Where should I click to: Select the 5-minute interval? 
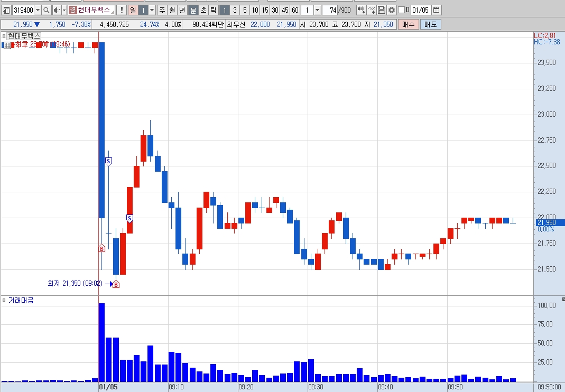[245, 10]
